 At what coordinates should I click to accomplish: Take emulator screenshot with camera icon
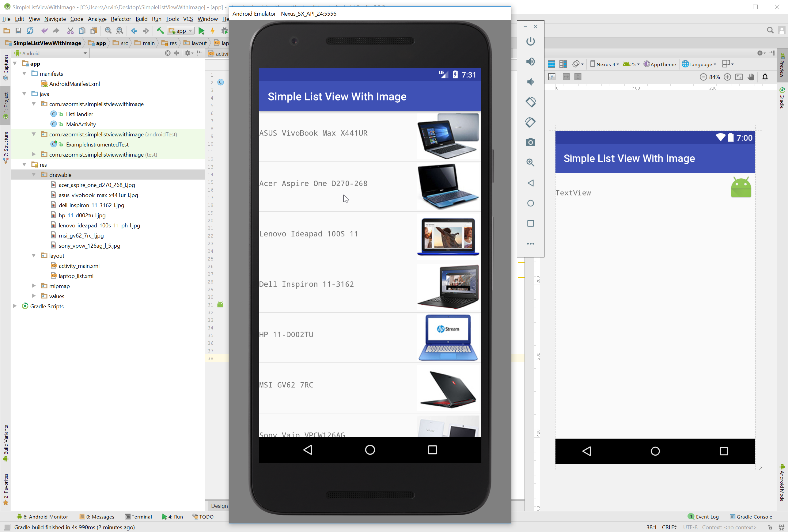530,142
